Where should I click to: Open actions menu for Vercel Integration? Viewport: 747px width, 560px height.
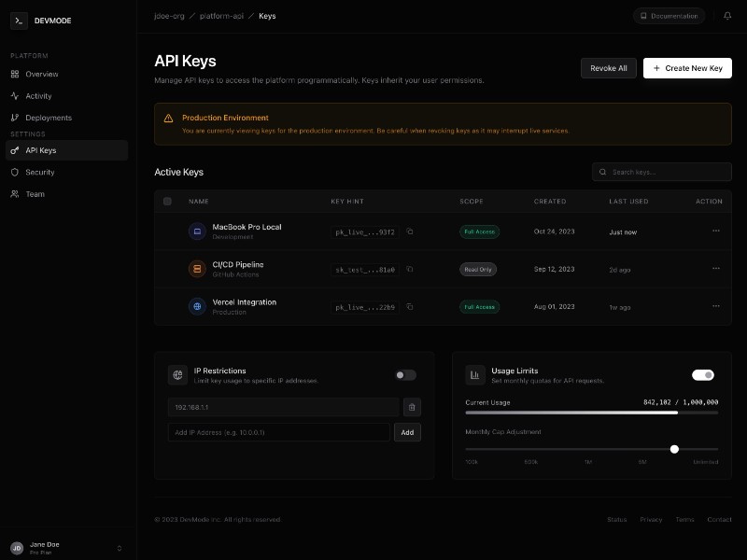pos(717,306)
